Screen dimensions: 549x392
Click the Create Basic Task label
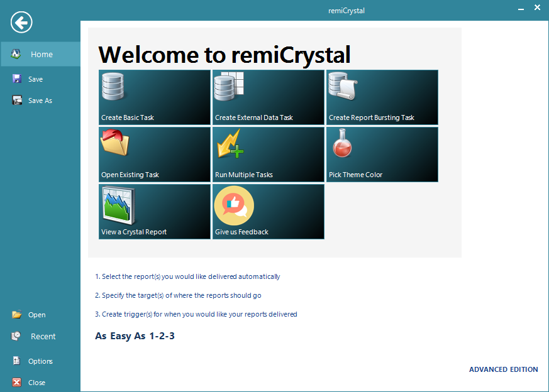click(128, 117)
